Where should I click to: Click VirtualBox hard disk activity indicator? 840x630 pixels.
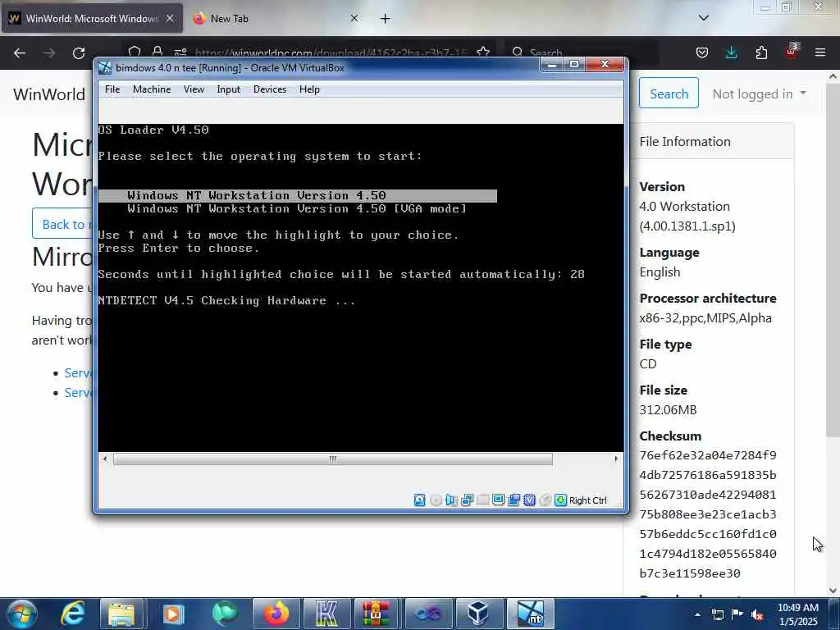tap(419, 500)
